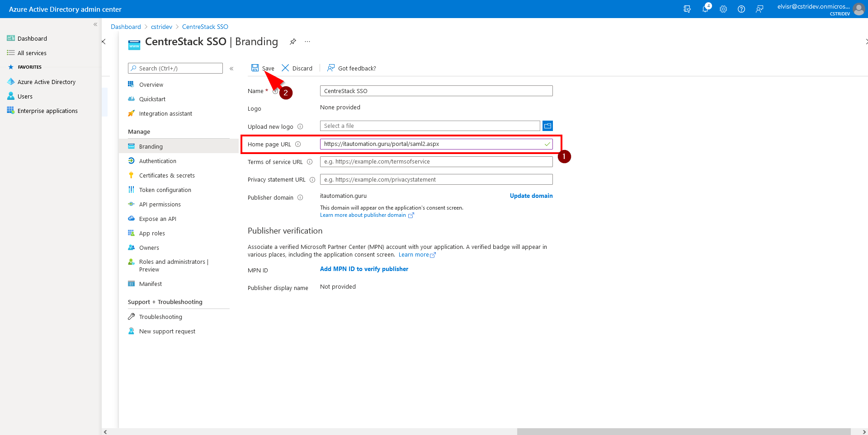Viewport: 868px width, 435px height.
Task: Click the Search (Ctrl+/) box
Action: point(175,68)
